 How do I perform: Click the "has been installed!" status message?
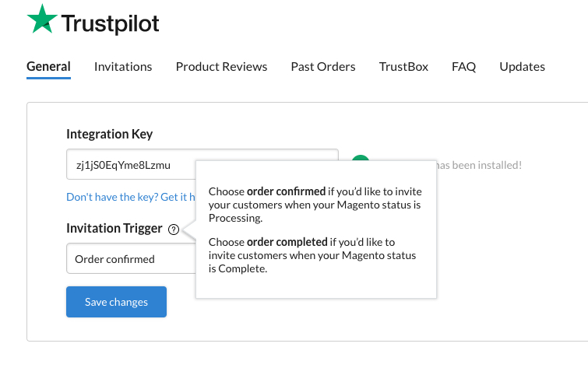[x=479, y=165]
